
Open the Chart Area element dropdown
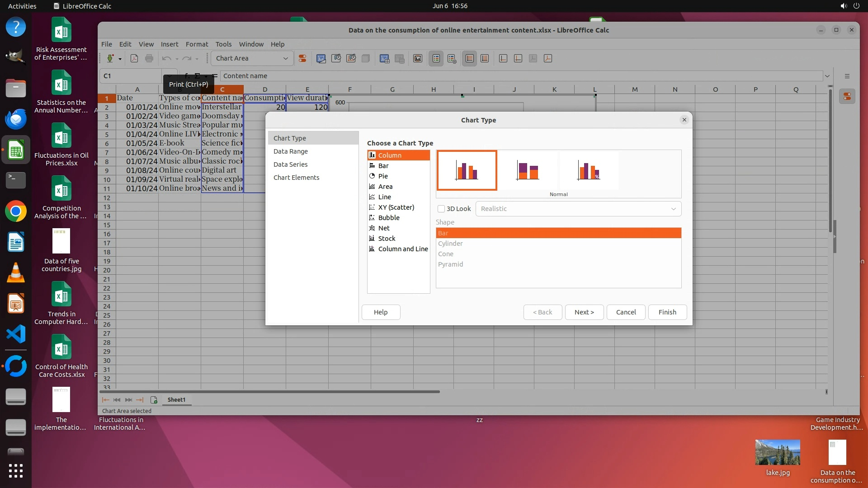click(x=285, y=58)
